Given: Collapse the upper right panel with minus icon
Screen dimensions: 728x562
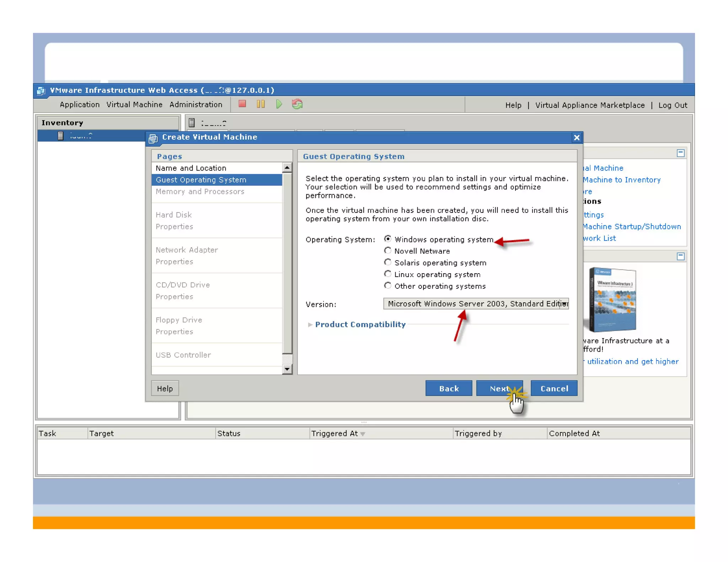Looking at the screenshot, I should click(x=680, y=153).
